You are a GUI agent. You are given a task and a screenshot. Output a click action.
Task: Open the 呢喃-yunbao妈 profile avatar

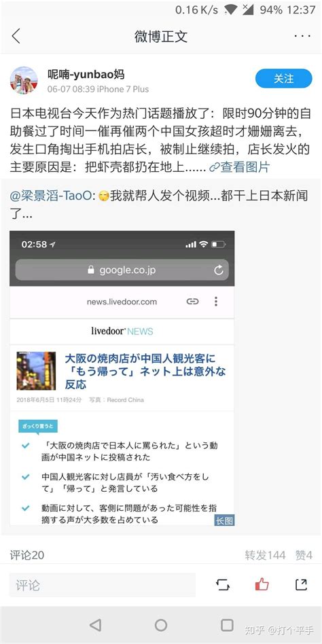pyautogui.click(x=24, y=80)
